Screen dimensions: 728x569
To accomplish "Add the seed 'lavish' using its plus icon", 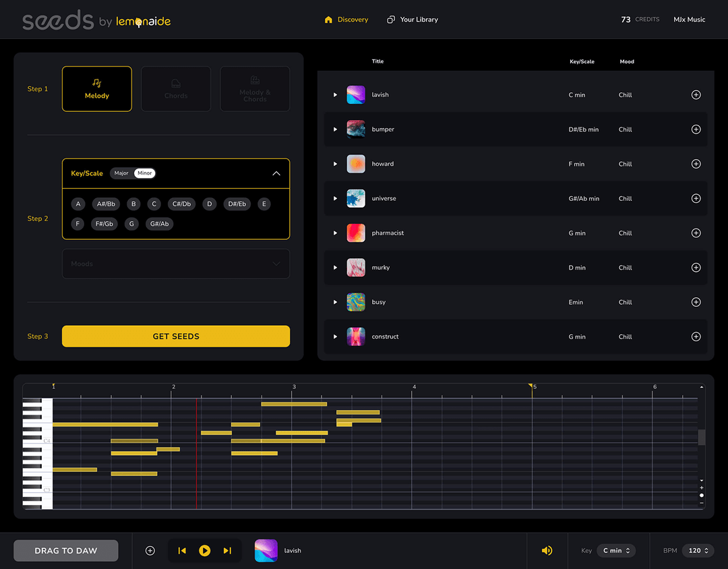I will coord(696,94).
